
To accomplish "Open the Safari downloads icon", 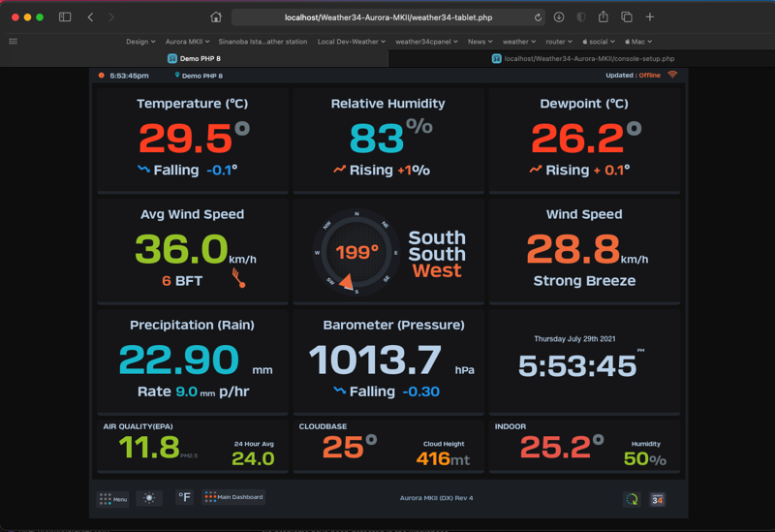I will pyautogui.click(x=559, y=17).
